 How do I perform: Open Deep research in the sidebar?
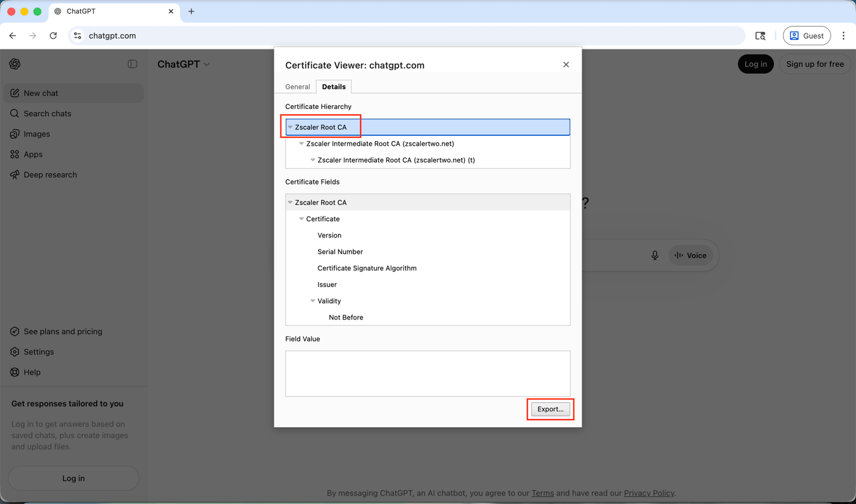[x=74, y=175]
